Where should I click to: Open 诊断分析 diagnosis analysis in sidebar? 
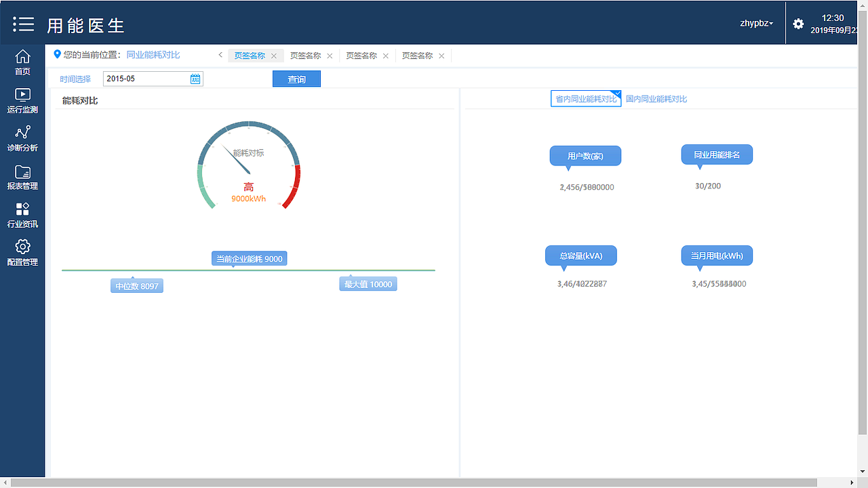tap(22, 138)
